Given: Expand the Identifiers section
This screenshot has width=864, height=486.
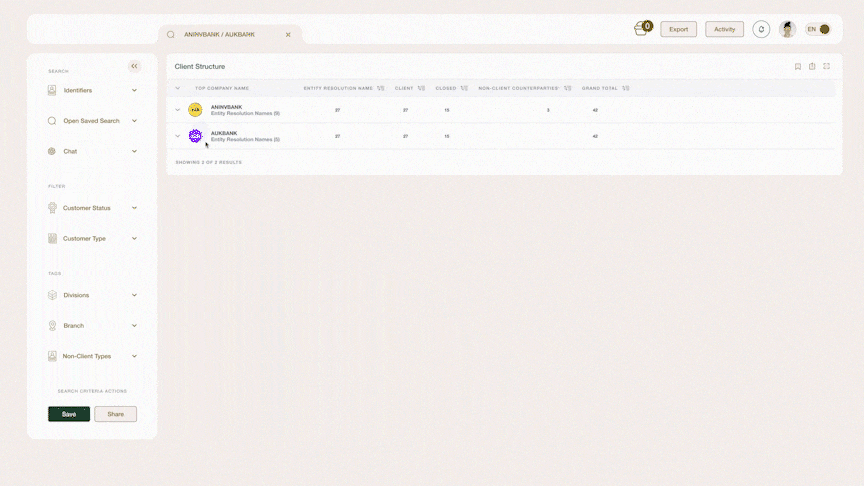Looking at the screenshot, I should 134,90.
